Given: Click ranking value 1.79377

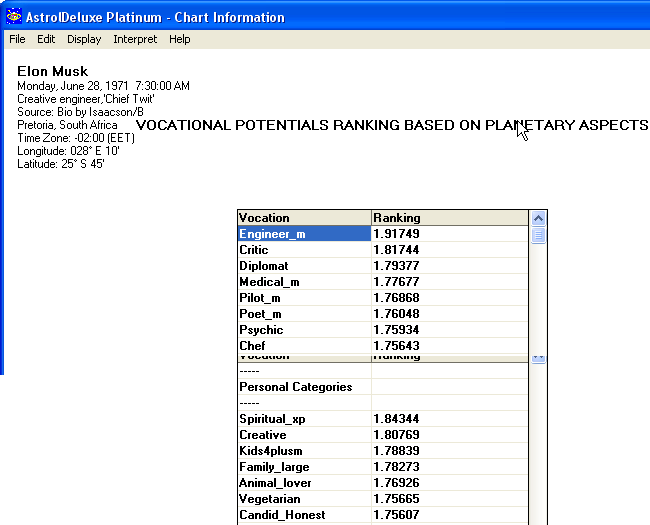Looking at the screenshot, I should (x=396, y=266).
